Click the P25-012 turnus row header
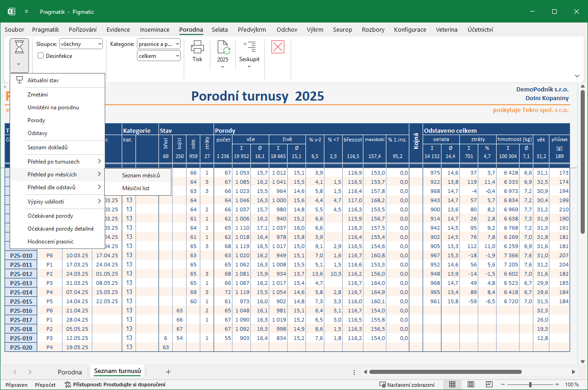Viewport: 588px width, 390px height. [21, 274]
